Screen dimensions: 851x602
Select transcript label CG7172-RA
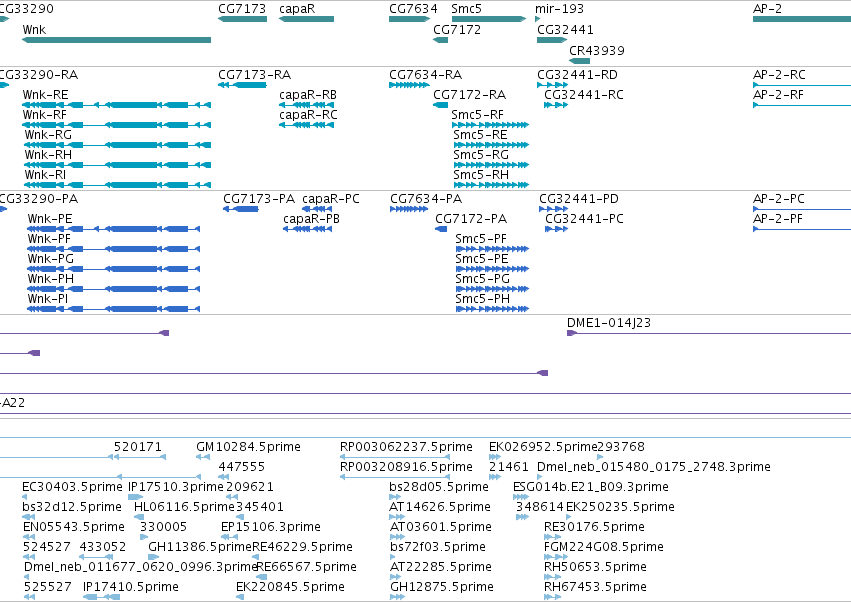pos(469,95)
